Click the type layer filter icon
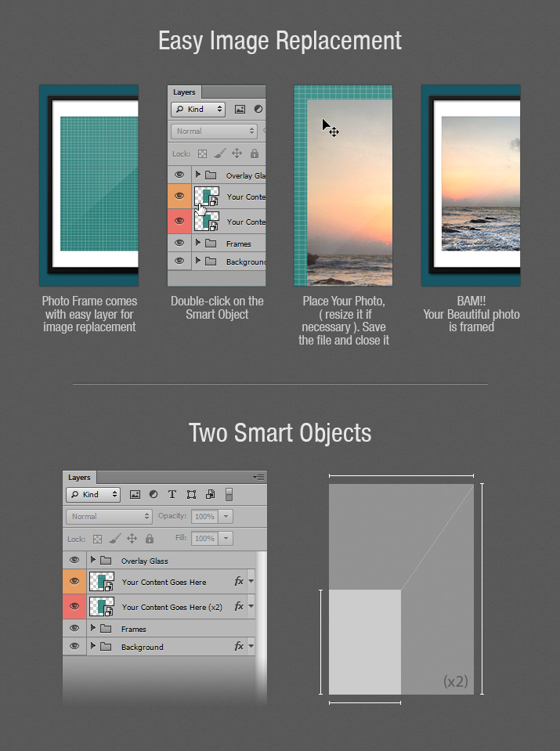The image size is (560, 751). [x=172, y=494]
